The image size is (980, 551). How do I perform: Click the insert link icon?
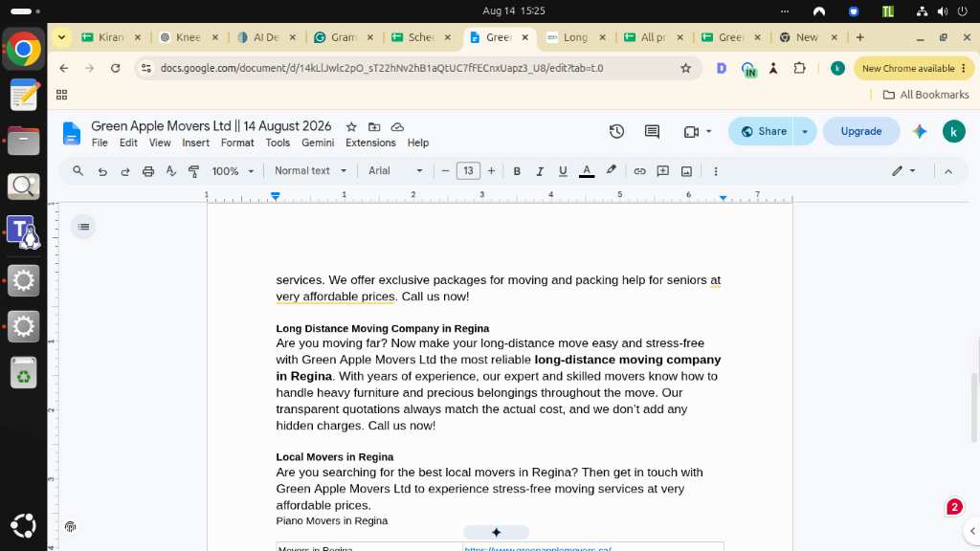tap(639, 171)
